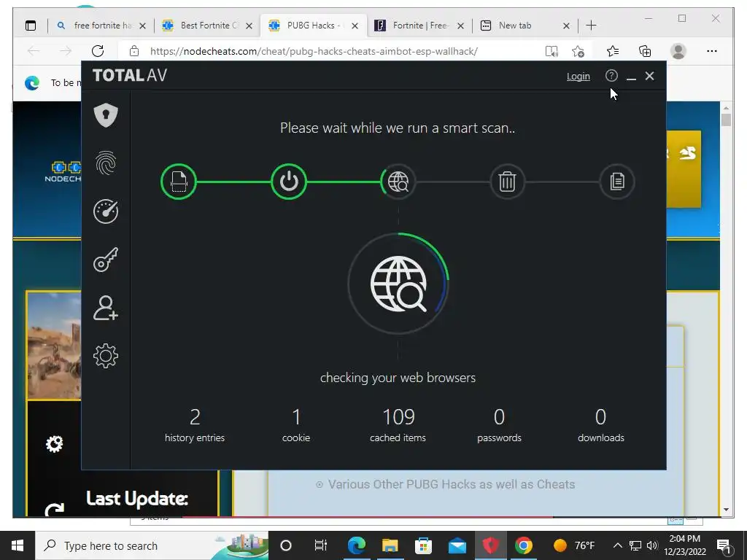Open Edge settings and more menu

(x=712, y=51)
